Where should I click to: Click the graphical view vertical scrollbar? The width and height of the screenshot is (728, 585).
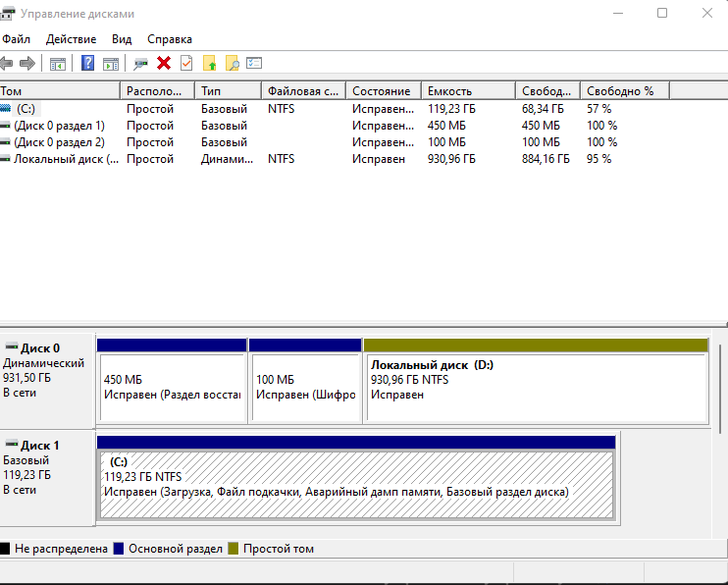(719, 390)
